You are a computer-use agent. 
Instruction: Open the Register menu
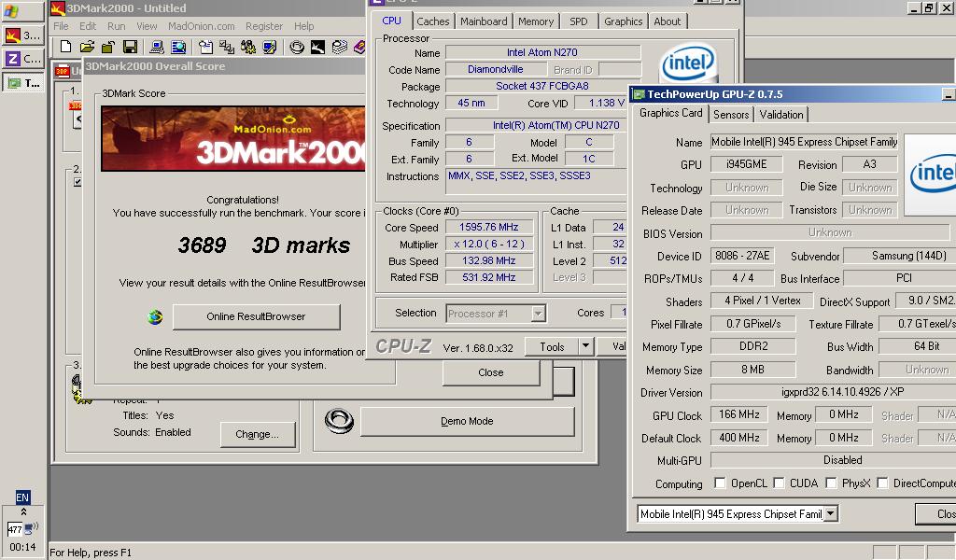pos(264,26)
